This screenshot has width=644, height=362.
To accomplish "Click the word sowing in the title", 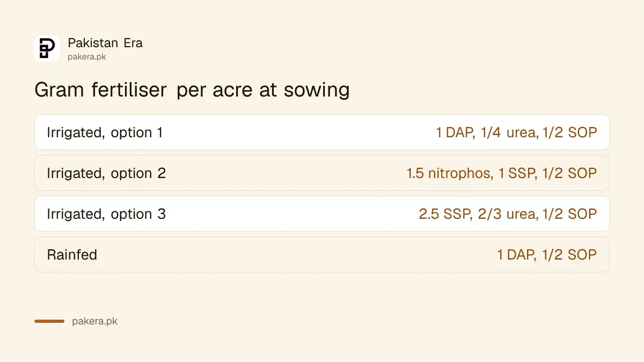I will coord(317,90).
